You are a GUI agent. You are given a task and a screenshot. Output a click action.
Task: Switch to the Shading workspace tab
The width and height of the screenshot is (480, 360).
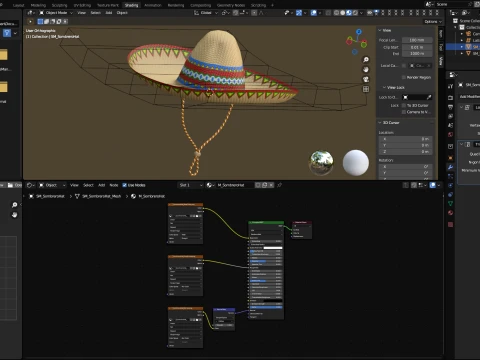[x=131, y=5]
